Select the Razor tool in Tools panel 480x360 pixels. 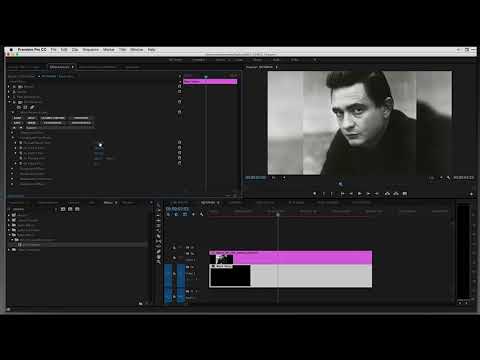[x=158, y=236]
